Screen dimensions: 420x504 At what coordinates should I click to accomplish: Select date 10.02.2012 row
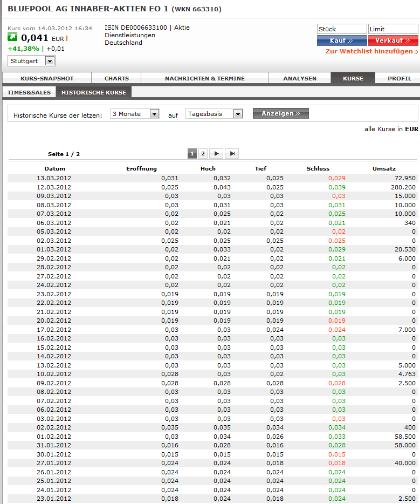212,374
